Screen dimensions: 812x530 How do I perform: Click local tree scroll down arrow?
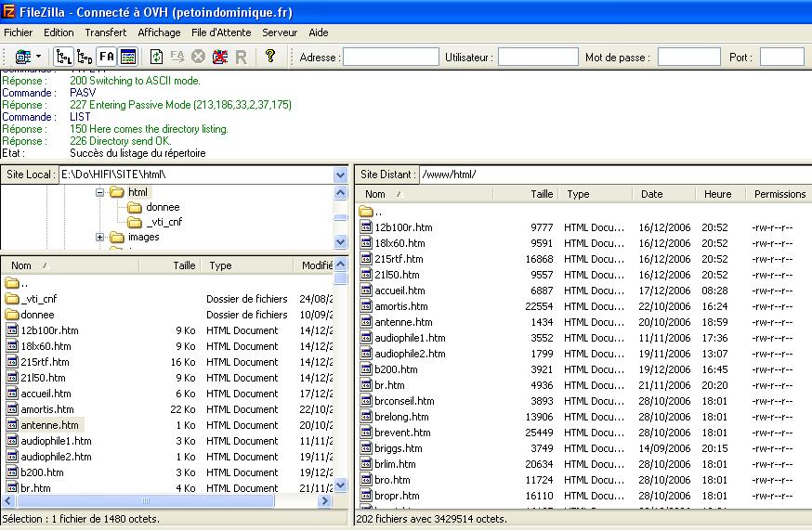click(x=340, y=241)
